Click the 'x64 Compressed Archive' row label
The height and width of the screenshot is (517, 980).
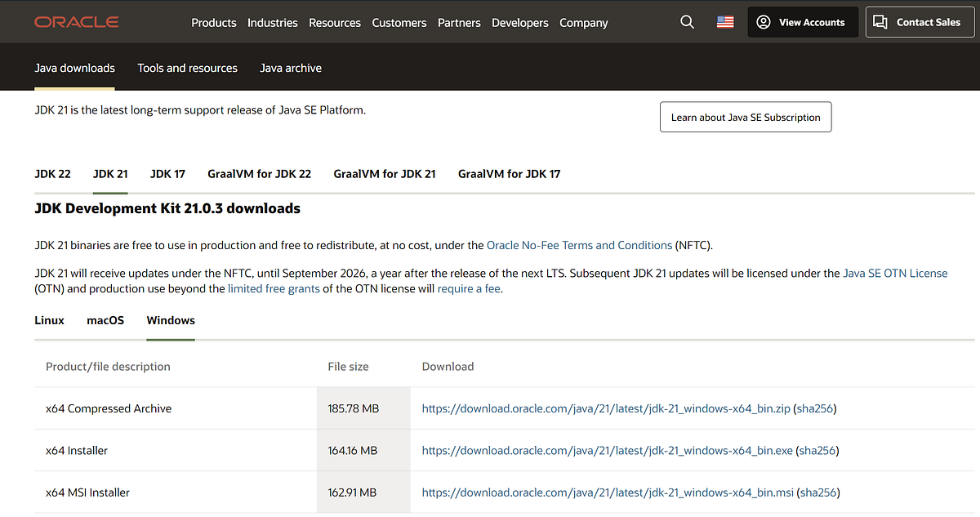click(109, 408)
